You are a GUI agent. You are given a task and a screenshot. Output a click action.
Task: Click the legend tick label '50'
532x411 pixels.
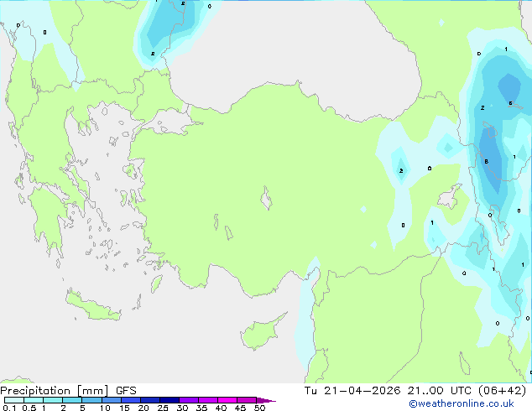(x=259, y=408)
